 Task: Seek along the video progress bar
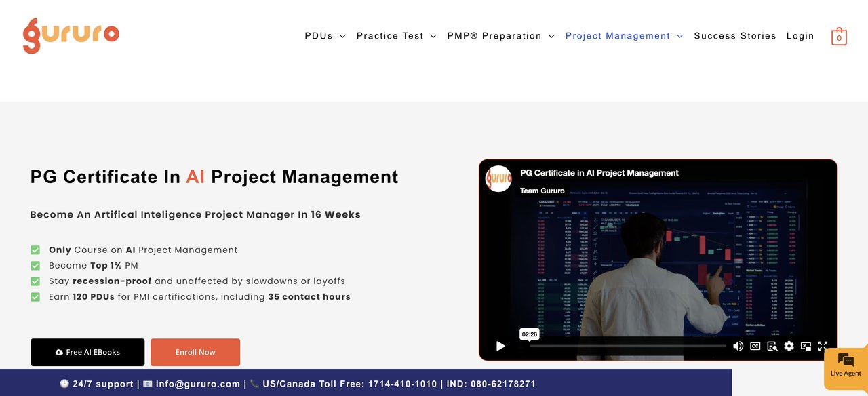coord(627,346)
